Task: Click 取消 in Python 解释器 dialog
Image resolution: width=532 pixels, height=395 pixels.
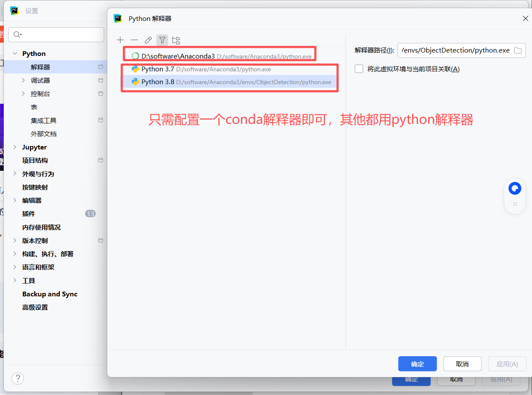Action: pos(462,364)
